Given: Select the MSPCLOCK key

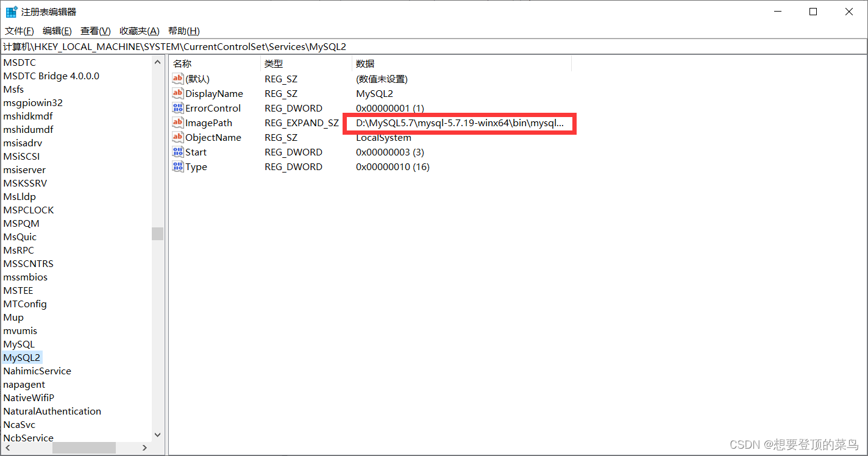Looking at the screenshot, I should click(x=29, y=210).
